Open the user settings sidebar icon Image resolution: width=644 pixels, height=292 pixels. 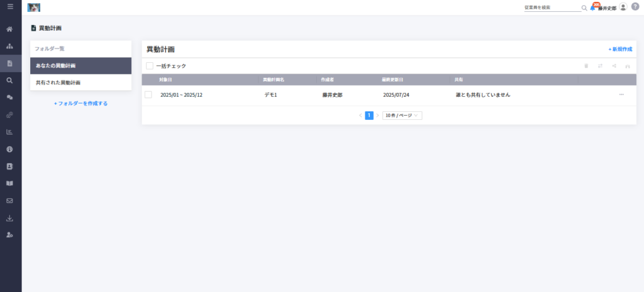click(x=10, y=235)
